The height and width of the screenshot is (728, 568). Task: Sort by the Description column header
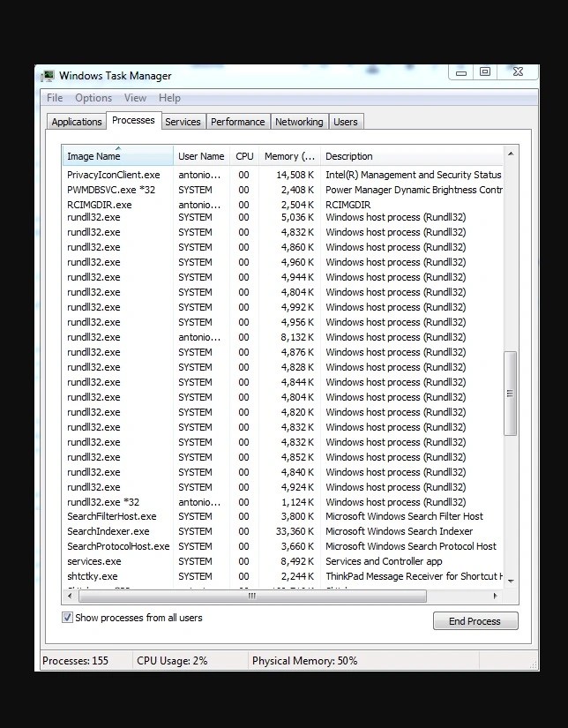[412, 156]
